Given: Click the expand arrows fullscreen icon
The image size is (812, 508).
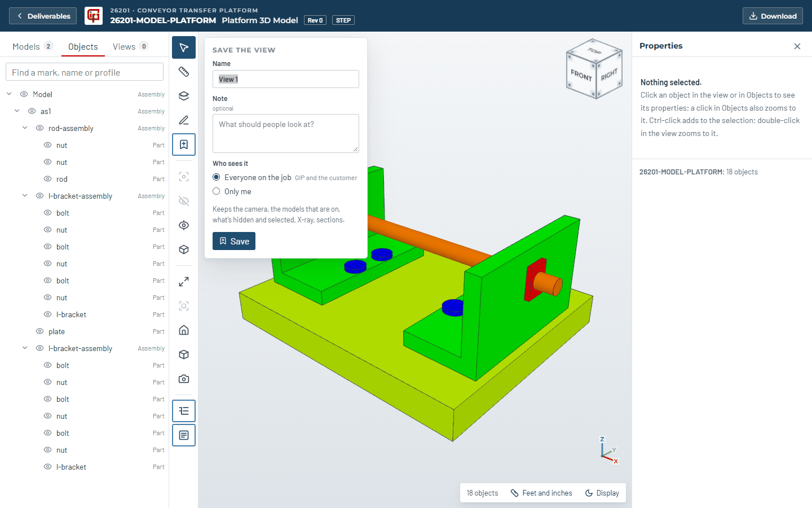Looking at the screenshot, I should click(184, 282).
